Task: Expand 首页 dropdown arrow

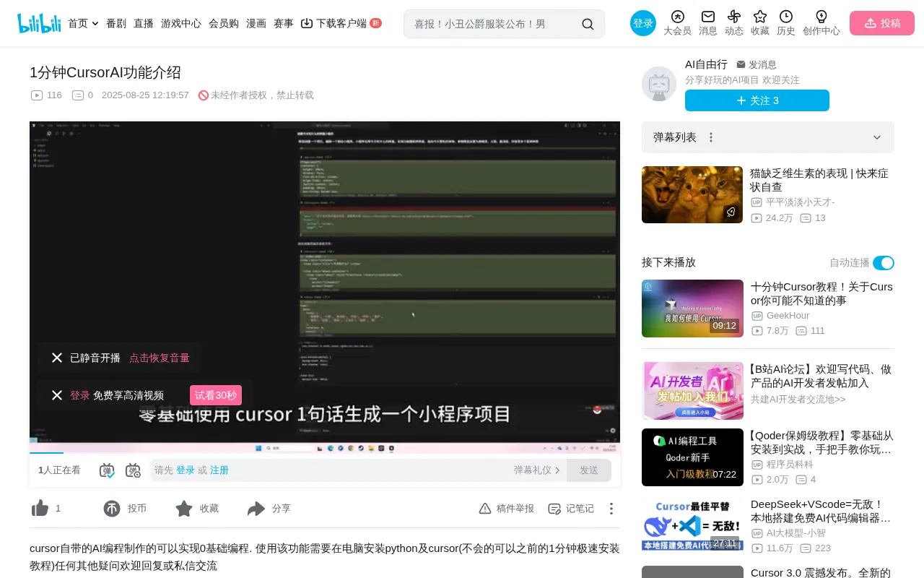Action: (95, 24)
